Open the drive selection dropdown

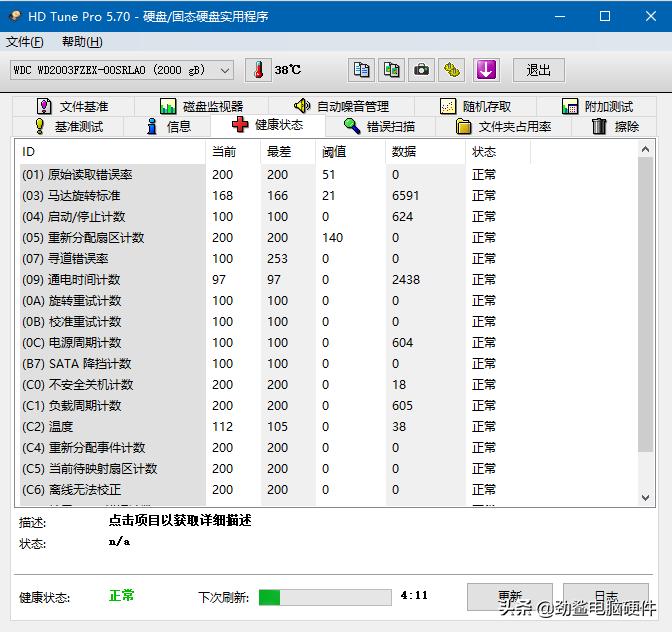point(122,70)
